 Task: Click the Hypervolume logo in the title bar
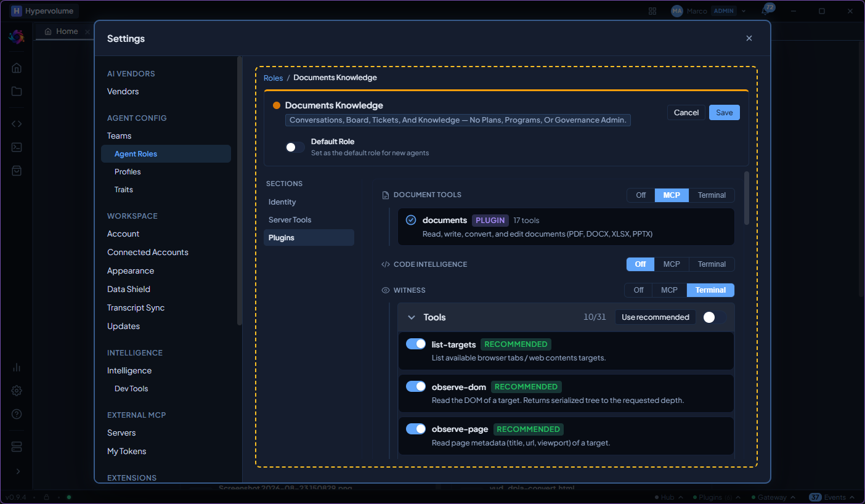pyautogui.click(x=16, y=11)
